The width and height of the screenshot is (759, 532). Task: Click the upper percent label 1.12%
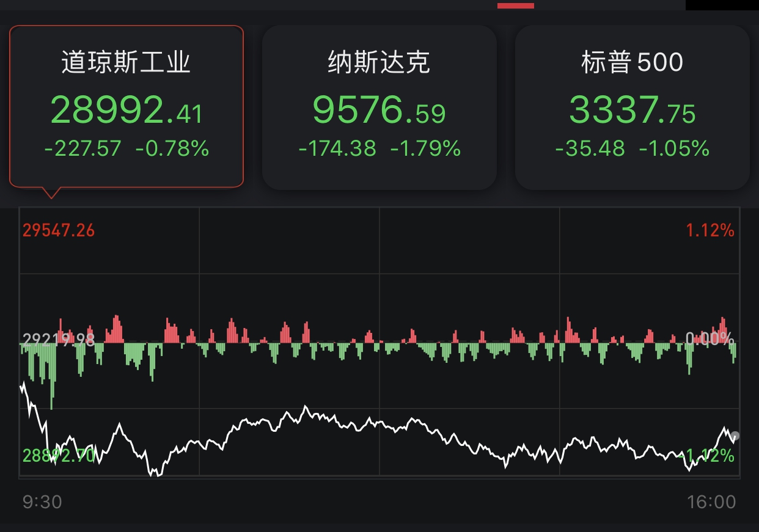710,230
